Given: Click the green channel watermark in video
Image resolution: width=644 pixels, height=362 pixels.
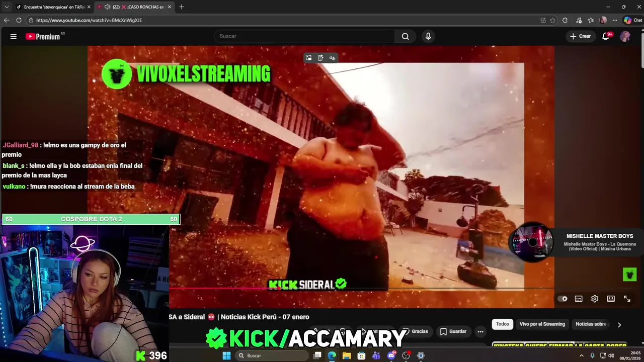Looking at the screenshot, I should [629, 274].
